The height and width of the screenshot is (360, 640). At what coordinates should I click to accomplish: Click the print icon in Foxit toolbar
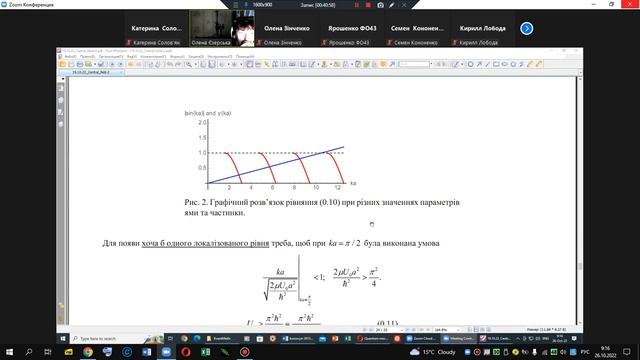tap(80, 64)
